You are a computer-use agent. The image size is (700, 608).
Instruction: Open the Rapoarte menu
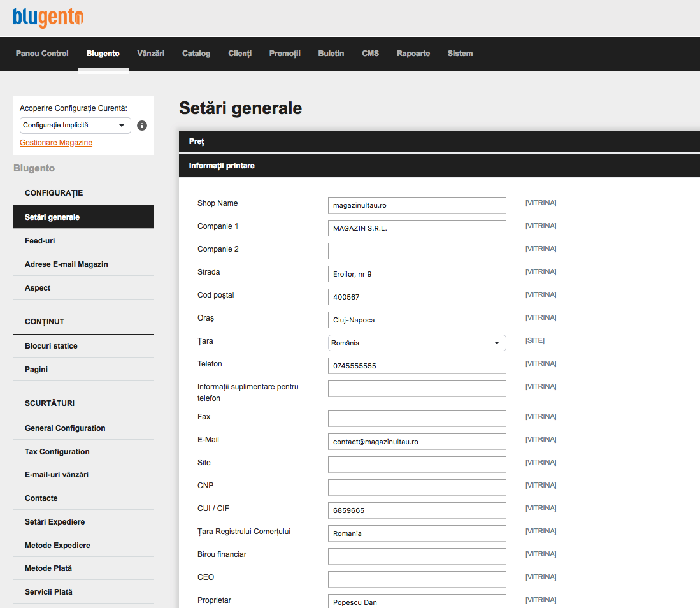(413, 54)
